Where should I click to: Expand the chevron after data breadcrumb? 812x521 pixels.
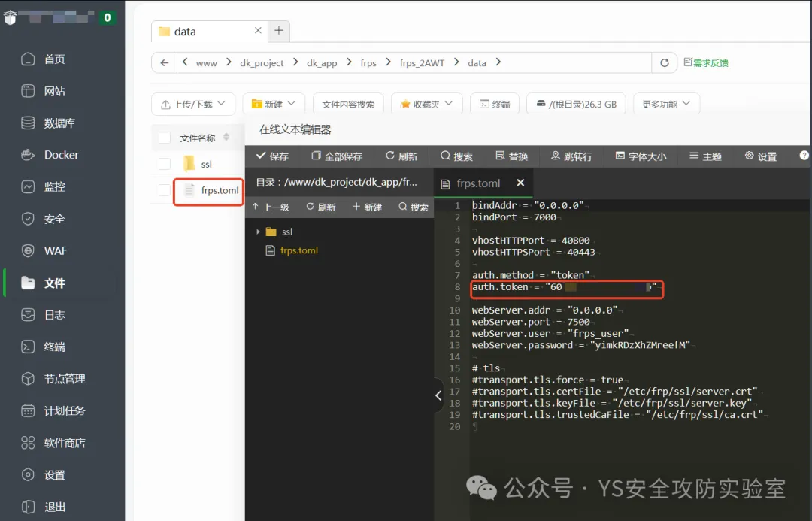coord(498,62)
